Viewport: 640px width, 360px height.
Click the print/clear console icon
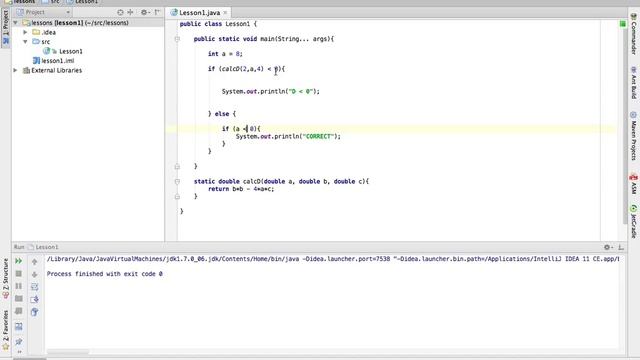34,312
